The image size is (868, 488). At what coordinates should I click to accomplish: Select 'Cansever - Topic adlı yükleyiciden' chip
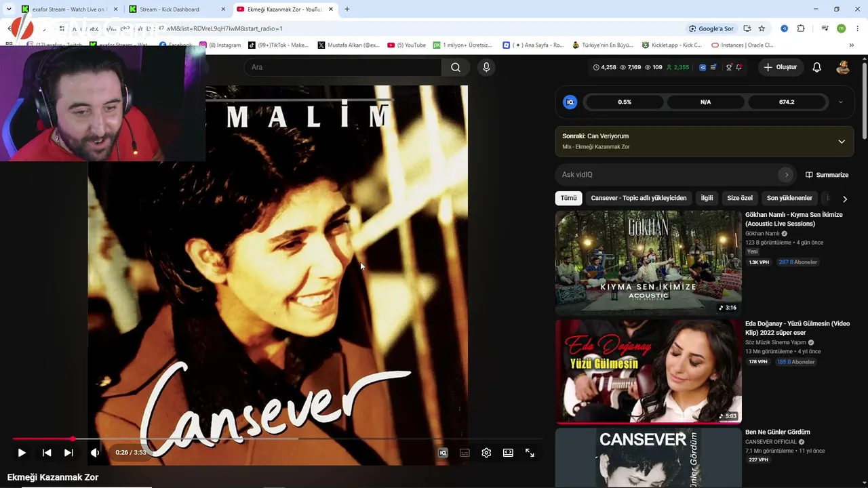point(639,198)
